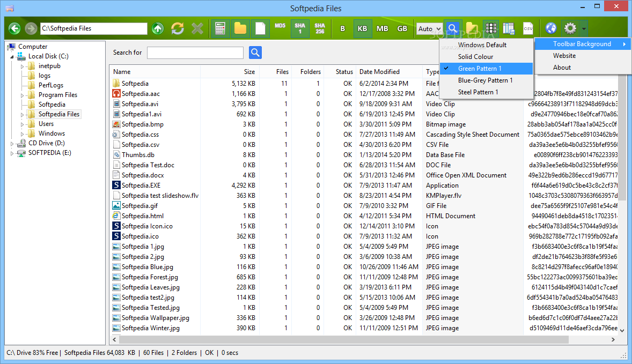Refresh the folder scan
632x364 pixels.
tap(178, 28)
